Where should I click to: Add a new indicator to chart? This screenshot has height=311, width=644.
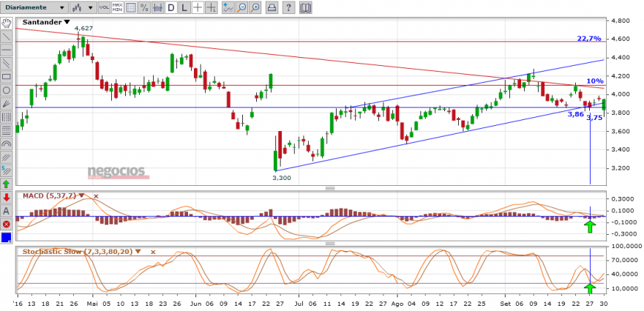[x=228, y=7]
